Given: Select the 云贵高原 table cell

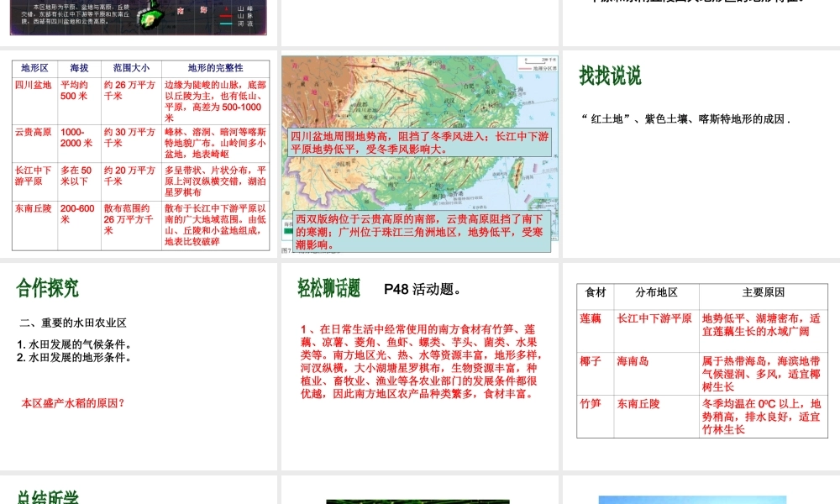Looking at the screenshot, I should pyautogui.click(x=34, y=144).
